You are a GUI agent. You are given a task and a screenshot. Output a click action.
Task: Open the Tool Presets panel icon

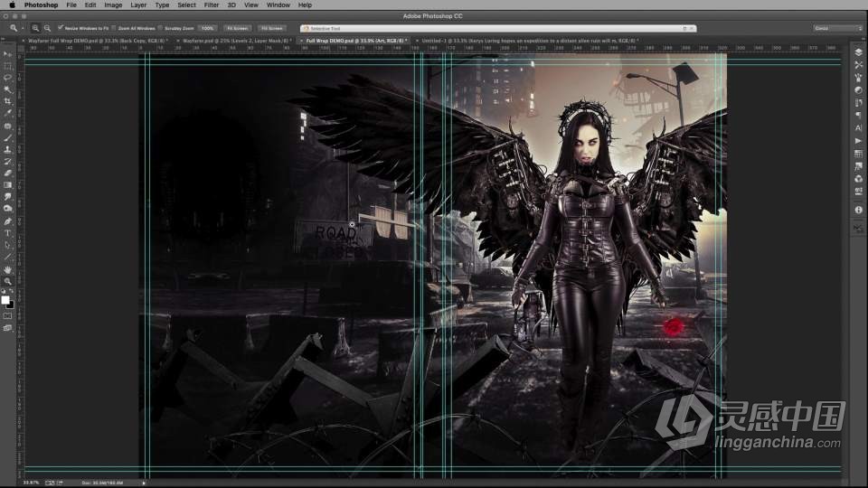tap(858, 65)
